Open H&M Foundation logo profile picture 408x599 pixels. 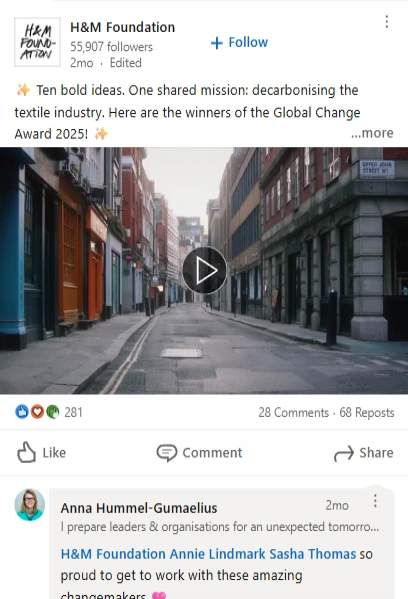(x=37, y=42)
